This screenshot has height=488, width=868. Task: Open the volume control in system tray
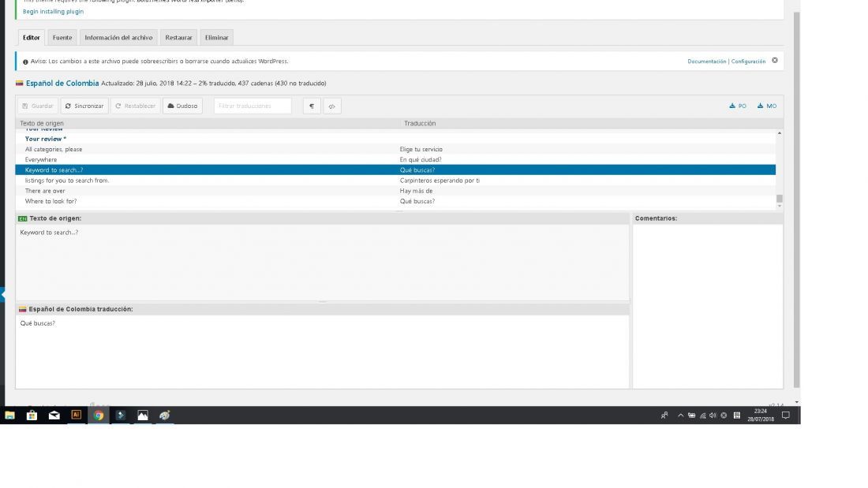tap(713, 415)
